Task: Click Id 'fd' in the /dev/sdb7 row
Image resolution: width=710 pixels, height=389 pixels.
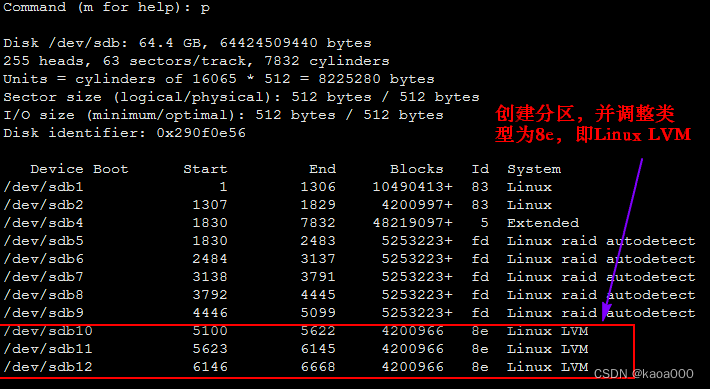Action: (x=480, y=277)
